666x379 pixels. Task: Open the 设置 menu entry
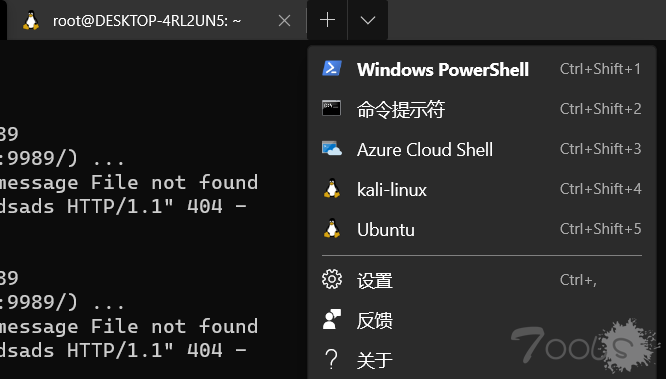481,280
